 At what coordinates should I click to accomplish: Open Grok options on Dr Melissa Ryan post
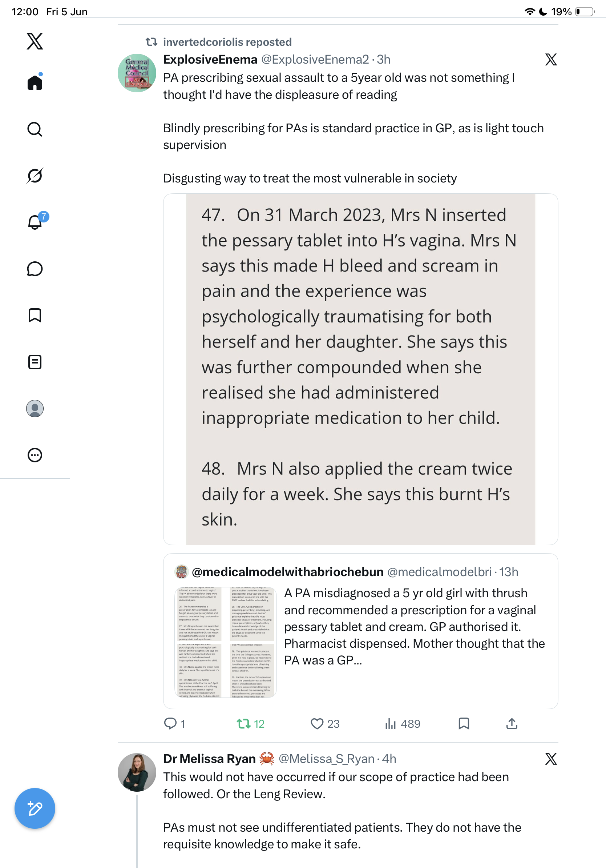(551, 758)
